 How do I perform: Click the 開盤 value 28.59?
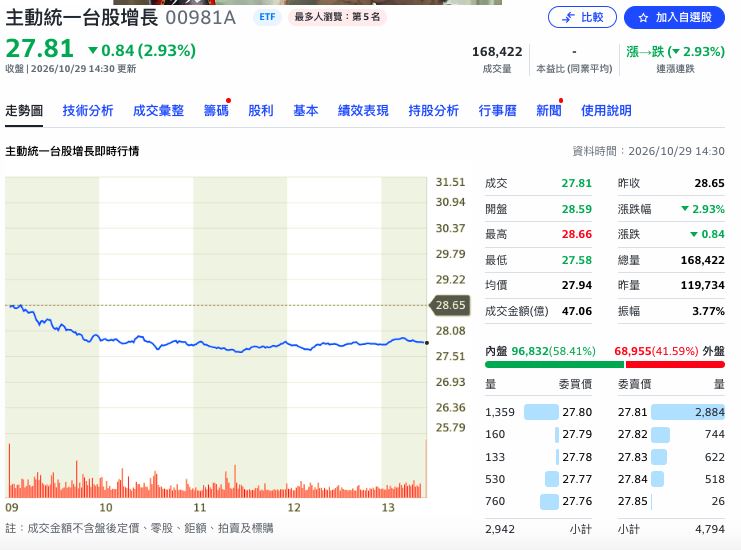(577, 209)
